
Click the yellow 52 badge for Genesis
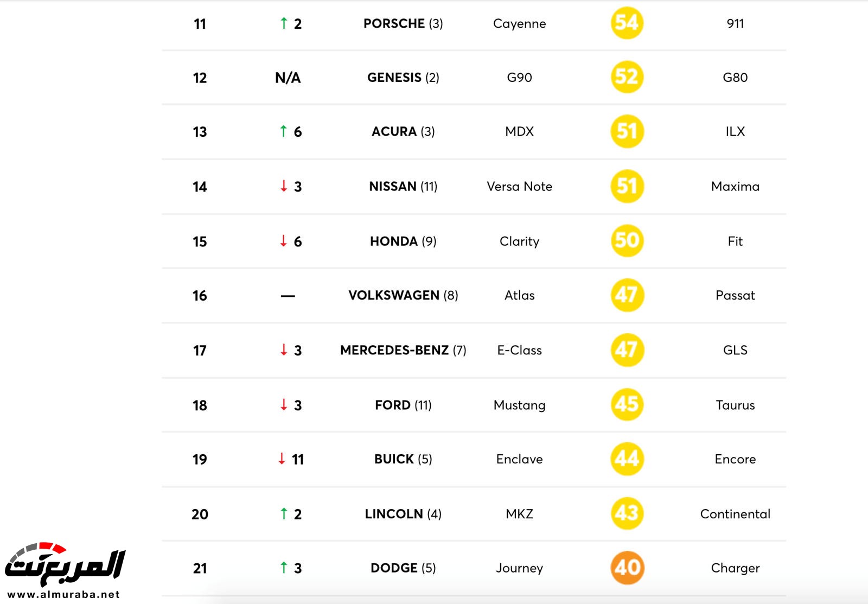(x=627, y=77)
